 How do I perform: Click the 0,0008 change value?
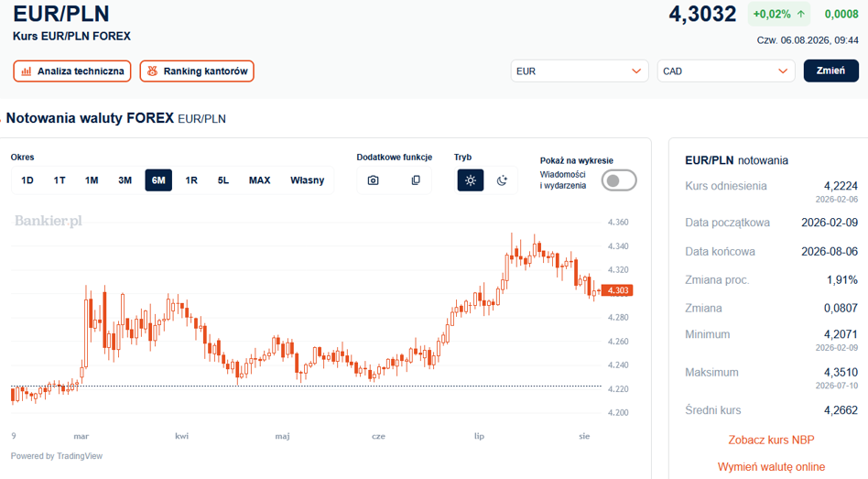click(x=841, y=15)
